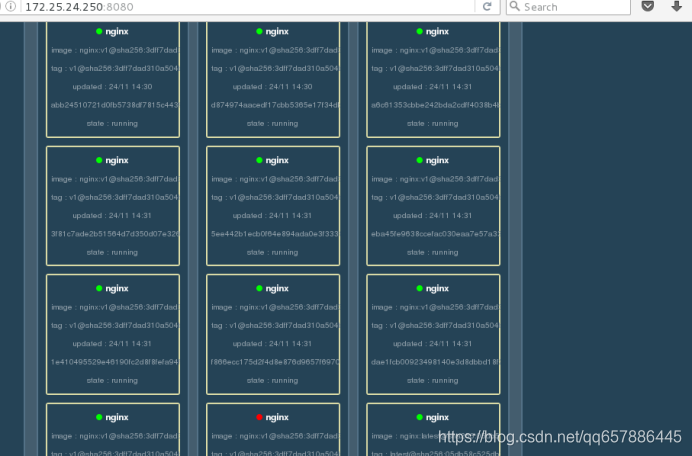The height and width of the screenshot is (456, 692).
Task: Click the nginx title in container dae1fcb00923 card
Action: [437, 289]
